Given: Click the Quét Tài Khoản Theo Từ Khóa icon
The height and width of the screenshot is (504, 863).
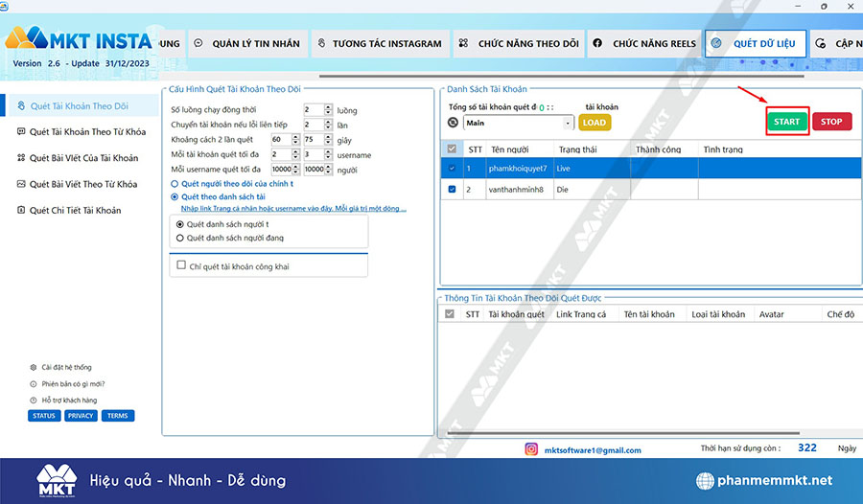Looking at the screenshot, I should 21,131.
